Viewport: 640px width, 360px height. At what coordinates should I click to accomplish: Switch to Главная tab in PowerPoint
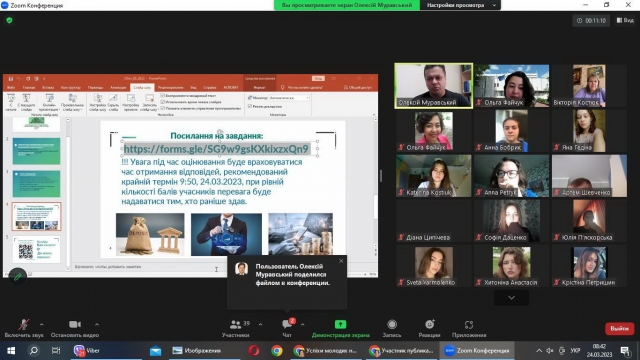click(29, 87)
